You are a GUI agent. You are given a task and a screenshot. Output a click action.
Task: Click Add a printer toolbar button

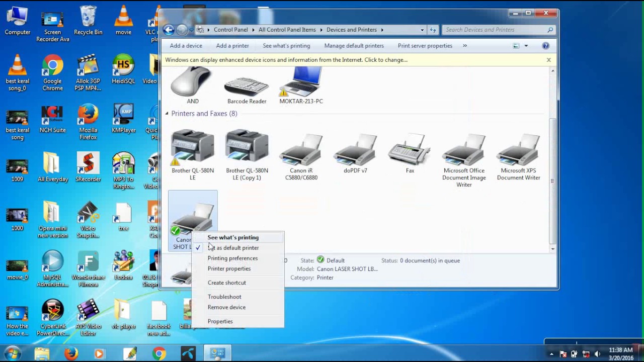point(232,46)
